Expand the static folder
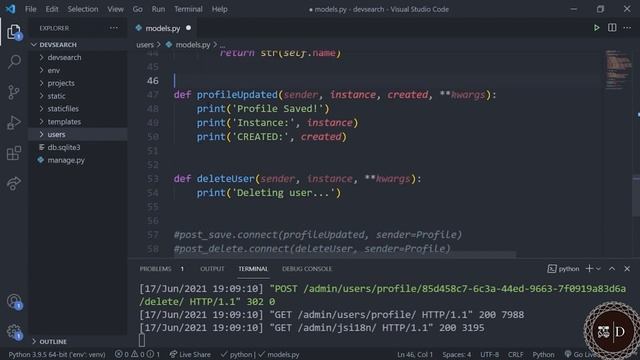Image resolution: width=640 pixels, height=360 pixels. 78,96
